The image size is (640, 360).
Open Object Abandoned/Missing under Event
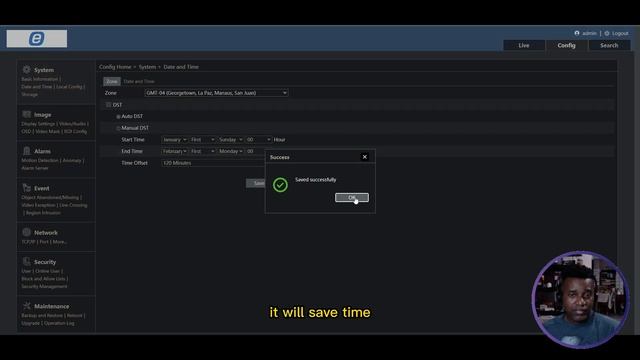point(50,197)
